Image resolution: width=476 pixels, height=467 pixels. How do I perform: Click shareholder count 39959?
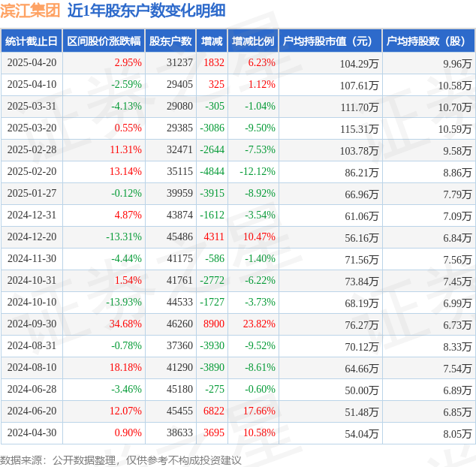(x=179, y=193)
